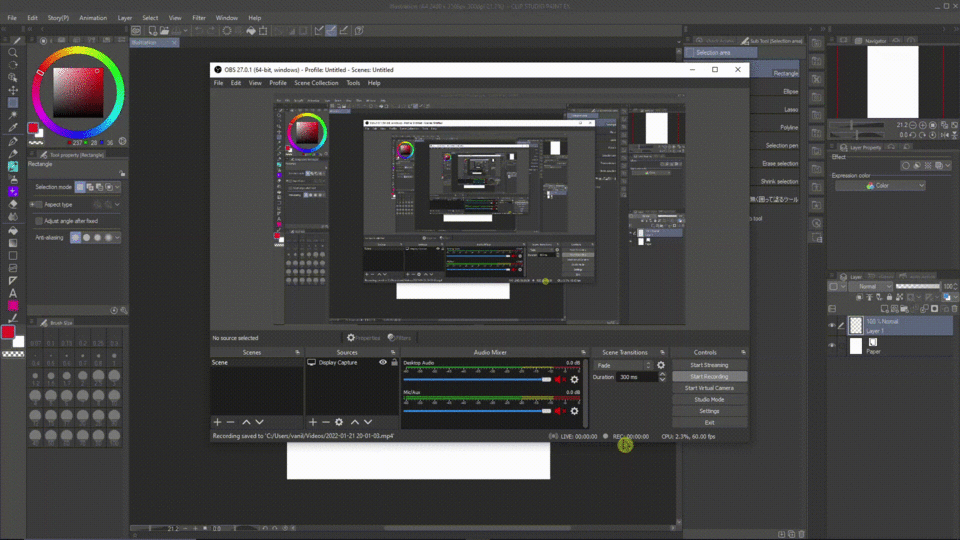960x540 pixels.
Task: Select the Zoom magnifier tool in Clip Studio
Action: click(x=13, y=53)
